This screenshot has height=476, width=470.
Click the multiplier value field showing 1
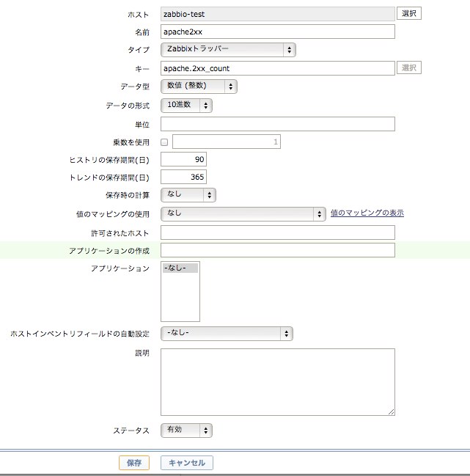[x=227, y=142]
